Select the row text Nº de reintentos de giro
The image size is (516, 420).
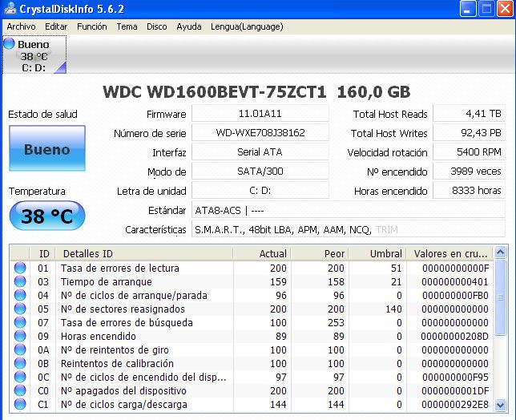click(x=115, y=350)
